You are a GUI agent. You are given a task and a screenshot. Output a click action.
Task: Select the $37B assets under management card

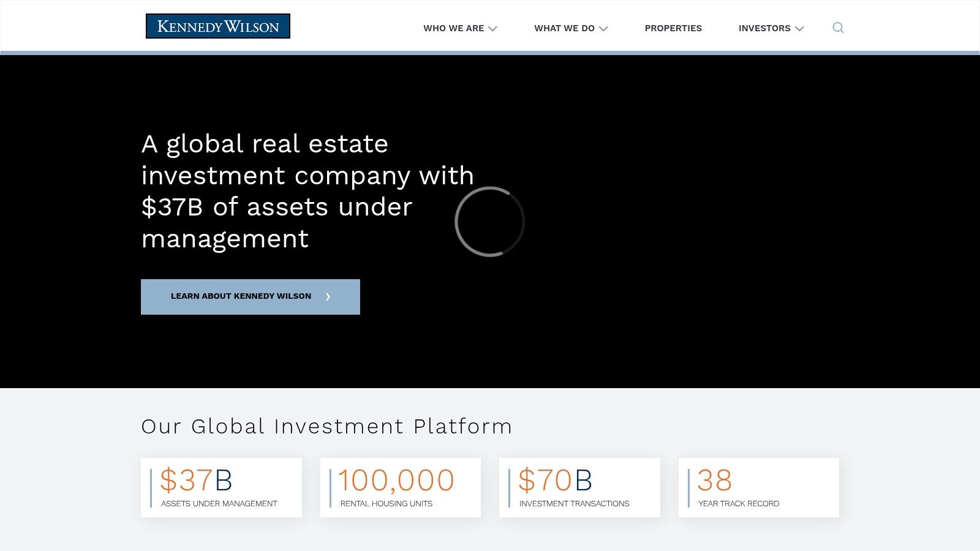coord(221,487)
